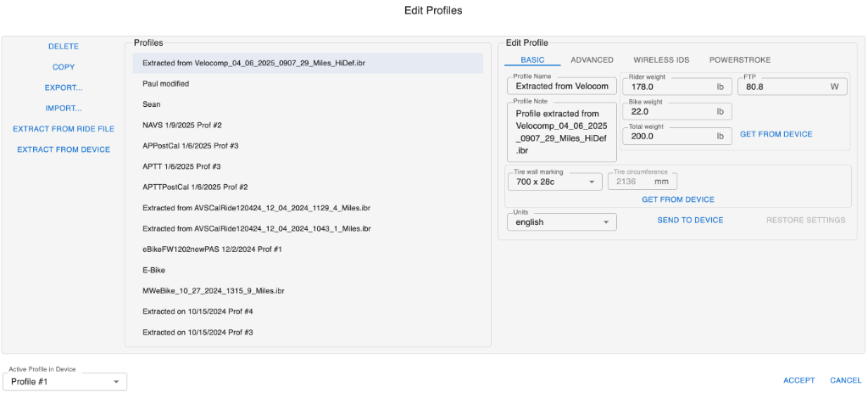Expand the Units dropdown

(560, 222)
